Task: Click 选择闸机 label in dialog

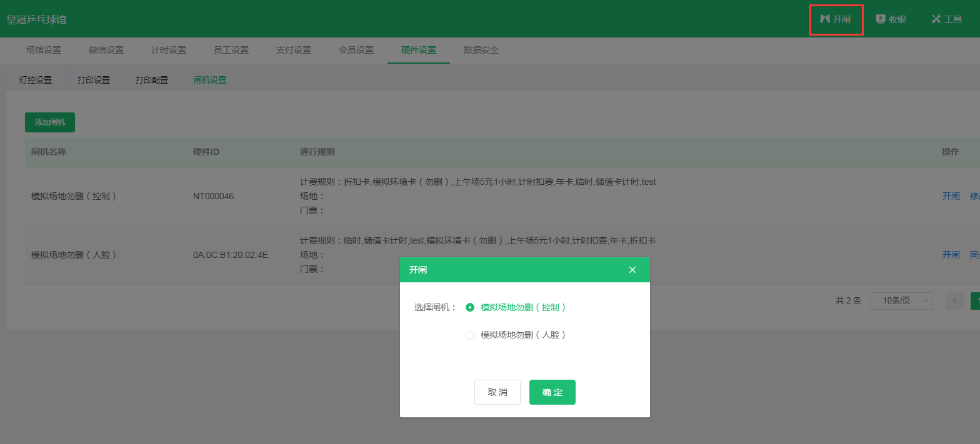Action: click(436, 307)
